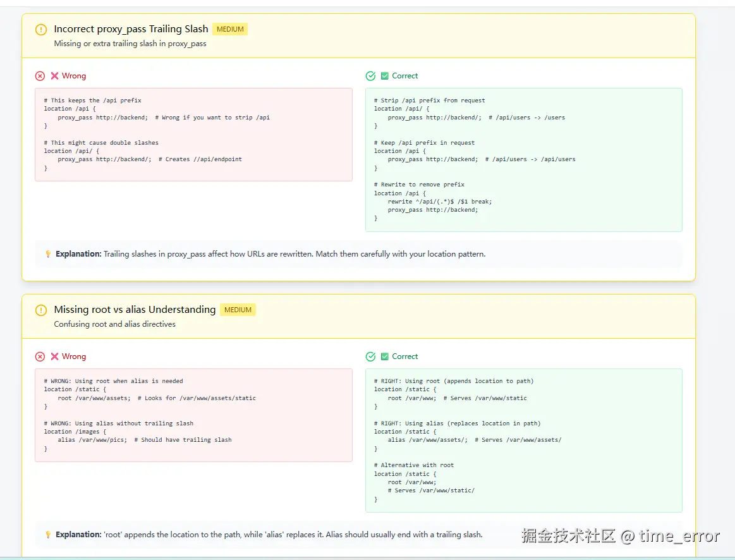
Task: Click line 'alias /var/www/assets/;'
Action: (x=427, y=440)
